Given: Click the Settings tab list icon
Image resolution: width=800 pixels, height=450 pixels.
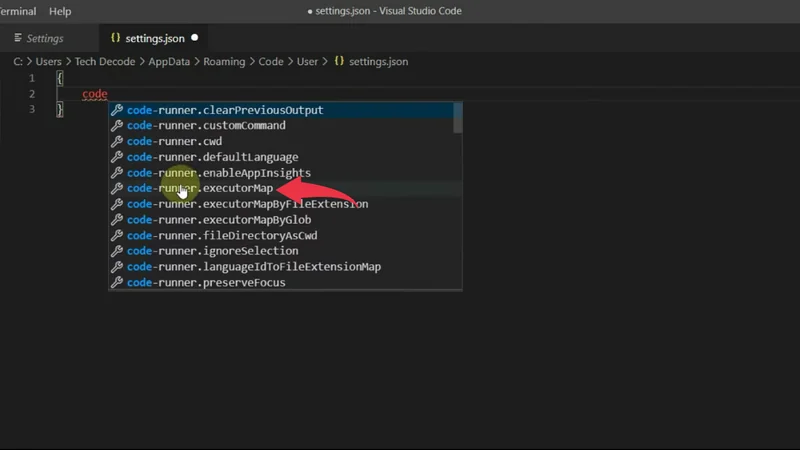Looking at the screenshot, I should [17, 38].
